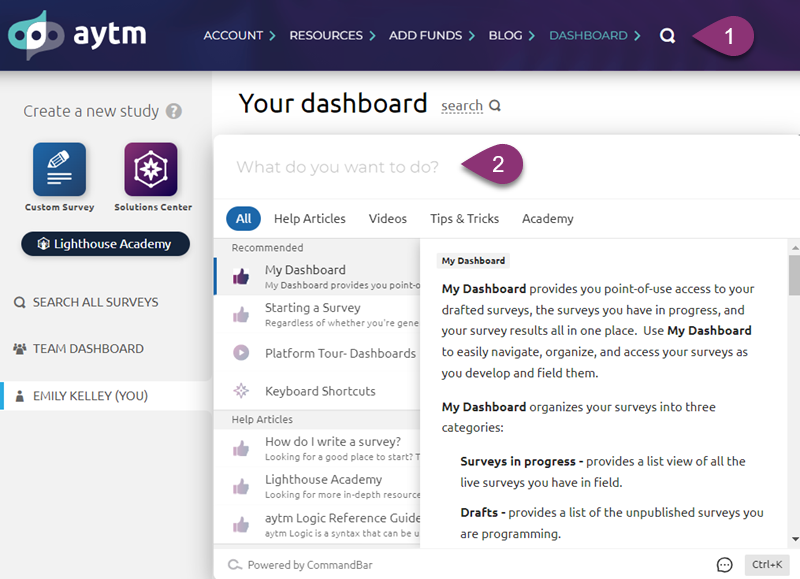The image size is (800, 579).
Task: Open the chat bubble icon in footer
Action: click(724, 565)
